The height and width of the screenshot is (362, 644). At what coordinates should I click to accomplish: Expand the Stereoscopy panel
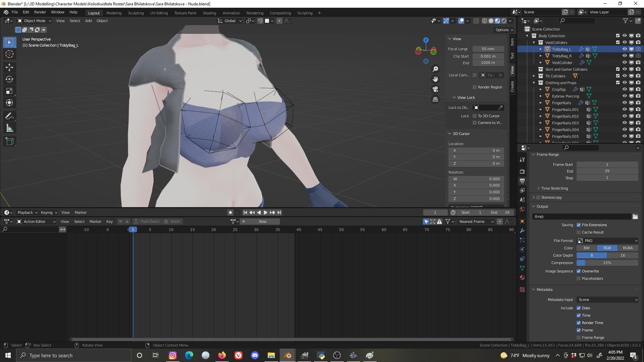coord(533,197)
